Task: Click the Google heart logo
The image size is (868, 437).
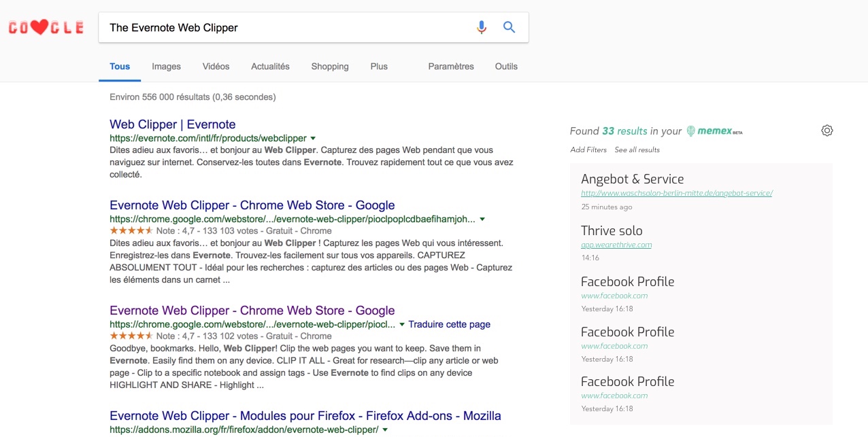Action: point(46,28)
